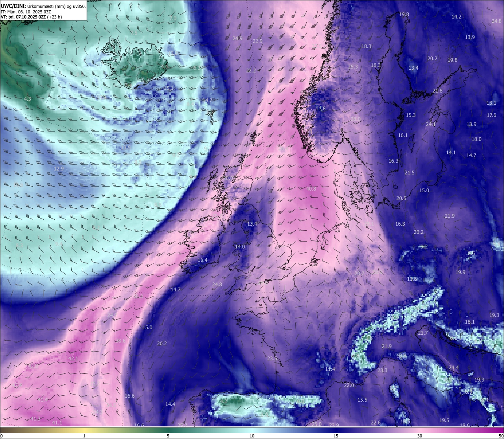Click the 4.3 value near the left edge
Screen dimensions: 504x439
[28, 99]
